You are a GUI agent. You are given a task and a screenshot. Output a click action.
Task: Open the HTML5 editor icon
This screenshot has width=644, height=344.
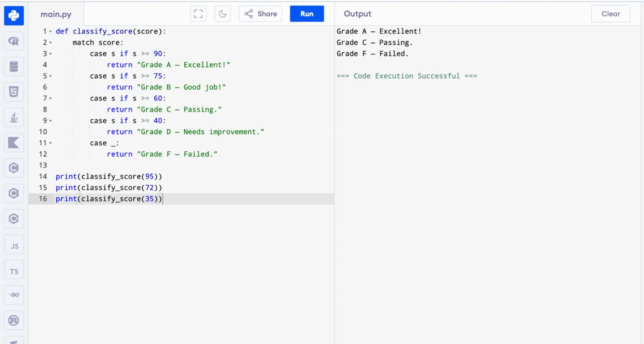pyautogui.click(x=14, y=92)
